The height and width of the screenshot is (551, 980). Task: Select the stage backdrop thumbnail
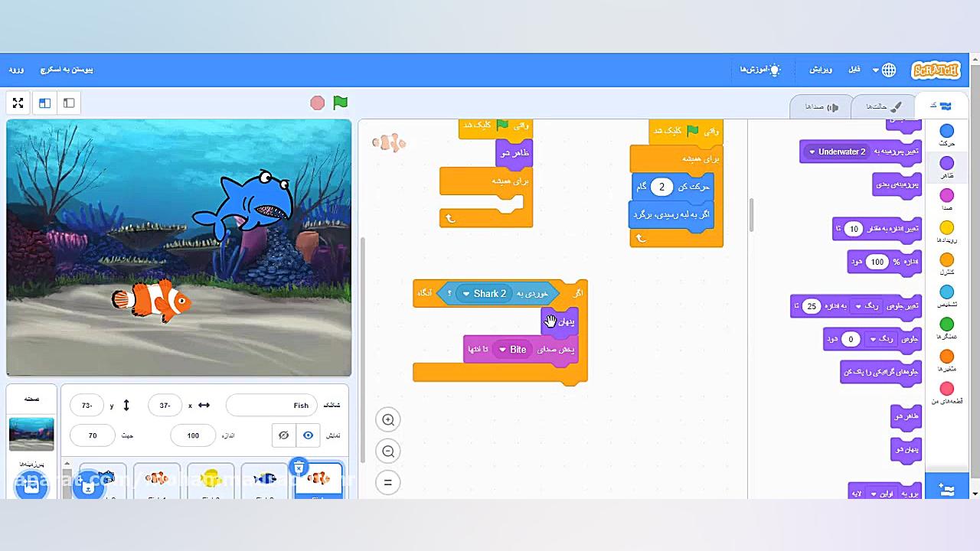click(x=31, y=435)
